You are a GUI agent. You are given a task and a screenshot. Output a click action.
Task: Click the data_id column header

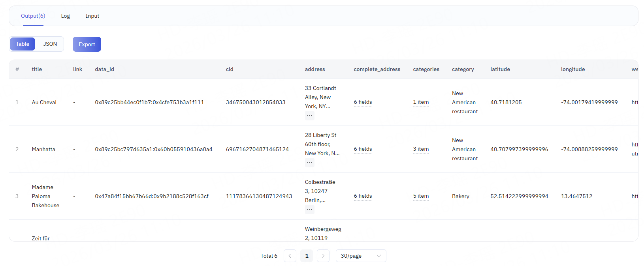pos(104,69)
